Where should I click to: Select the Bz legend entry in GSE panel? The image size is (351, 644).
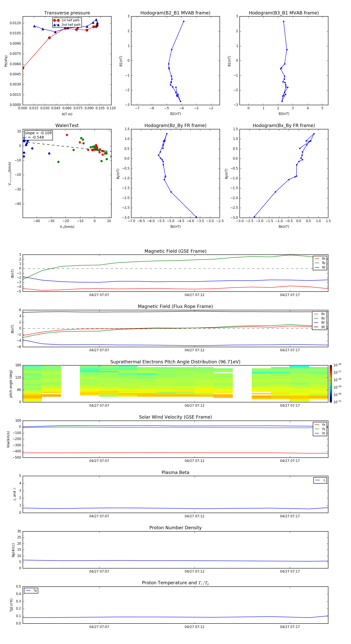coord(320,267)
